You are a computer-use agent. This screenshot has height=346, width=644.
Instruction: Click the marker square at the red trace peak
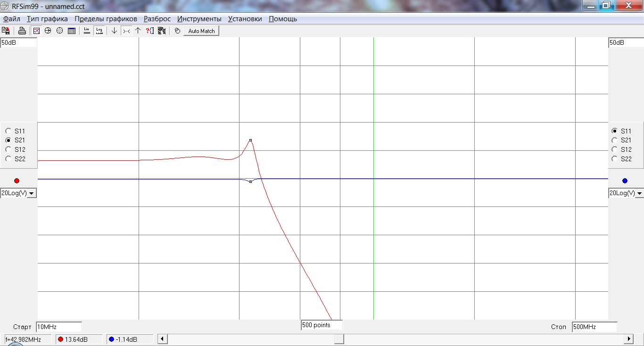(250, 140)
